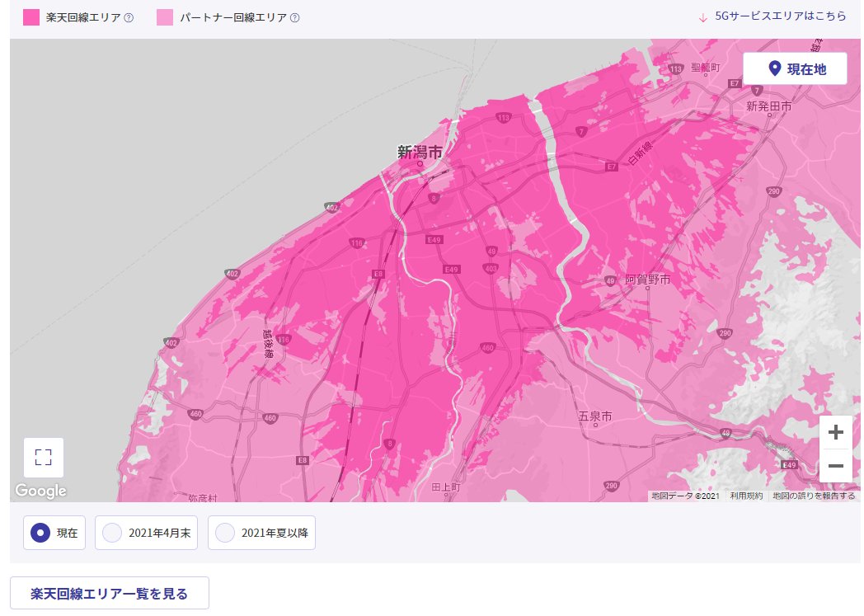Zoom out with the map minus button
864x616 pixels.
click(835, 466)
